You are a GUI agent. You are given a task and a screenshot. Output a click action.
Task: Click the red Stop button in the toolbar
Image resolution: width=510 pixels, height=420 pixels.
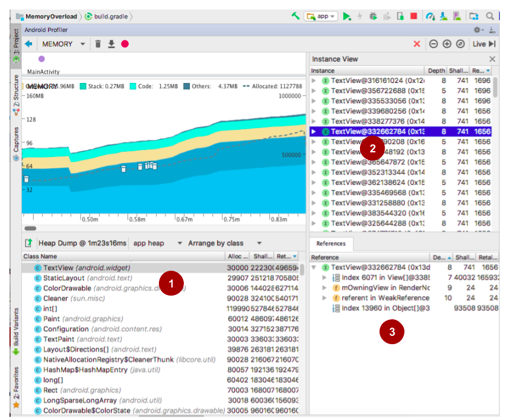click(x=414, y=16)
